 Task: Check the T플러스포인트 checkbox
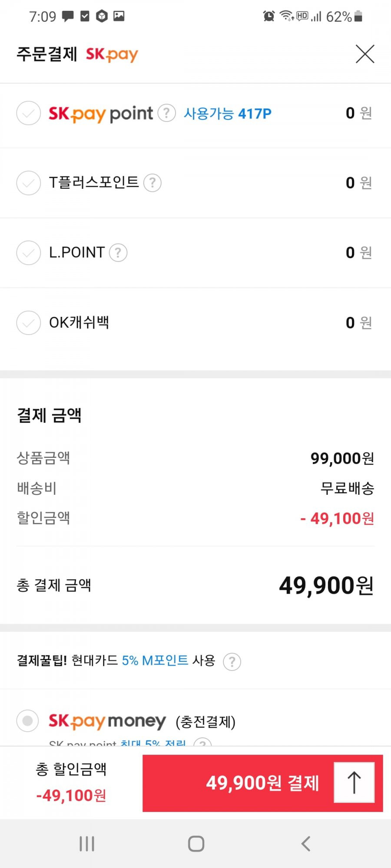(x=29, y=183)
